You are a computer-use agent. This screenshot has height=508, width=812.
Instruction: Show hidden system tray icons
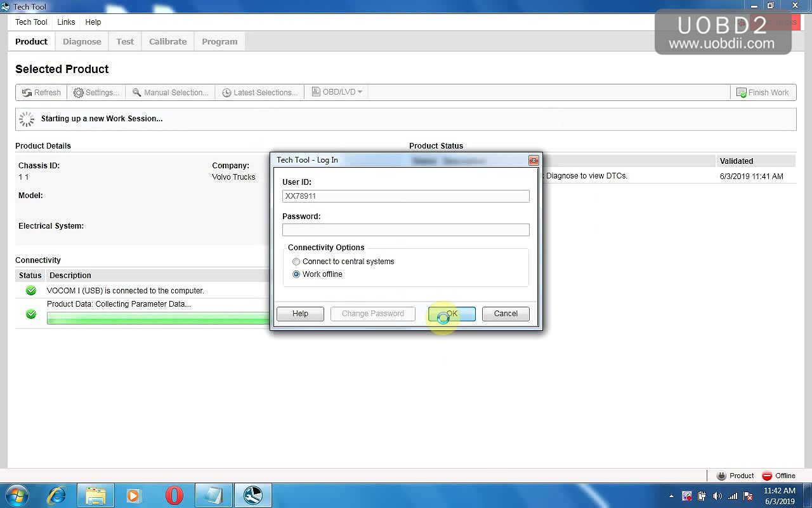click(672, 496)
